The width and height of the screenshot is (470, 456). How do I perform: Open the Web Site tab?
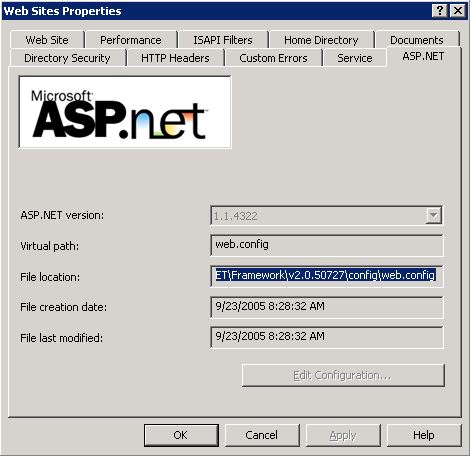click(x=47, y=40)
